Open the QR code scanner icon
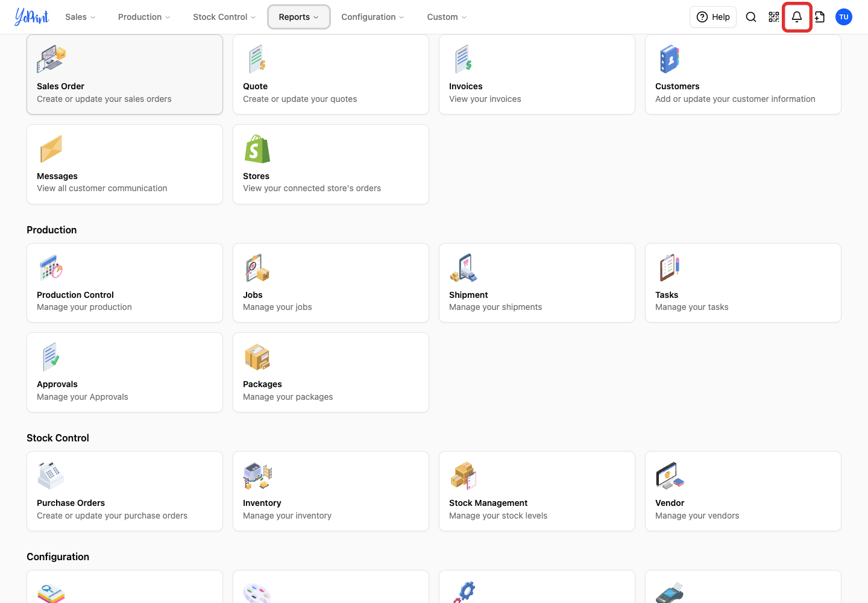Screen dimensions: 868x603 774,17
